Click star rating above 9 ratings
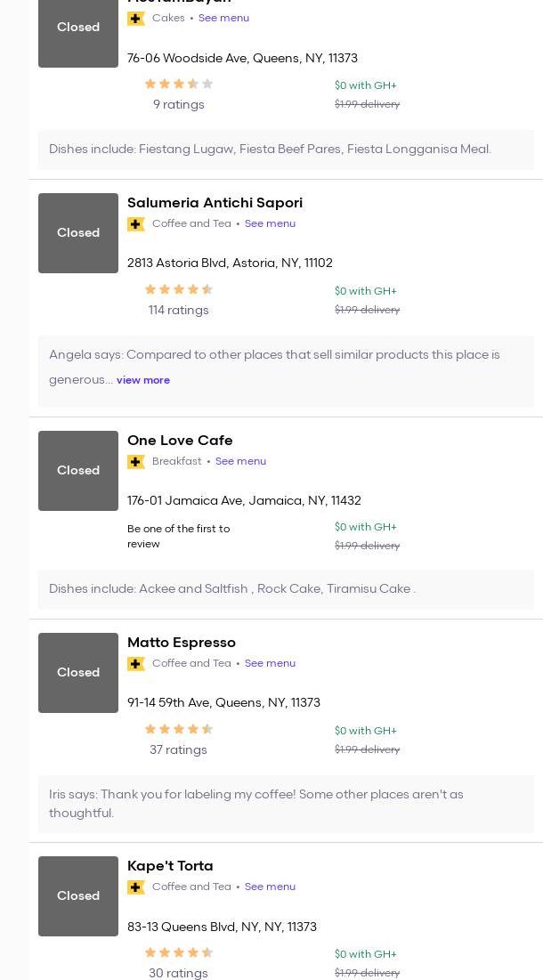Image resolution: width=543 pixels, height=980 pixels. (178, 84)
